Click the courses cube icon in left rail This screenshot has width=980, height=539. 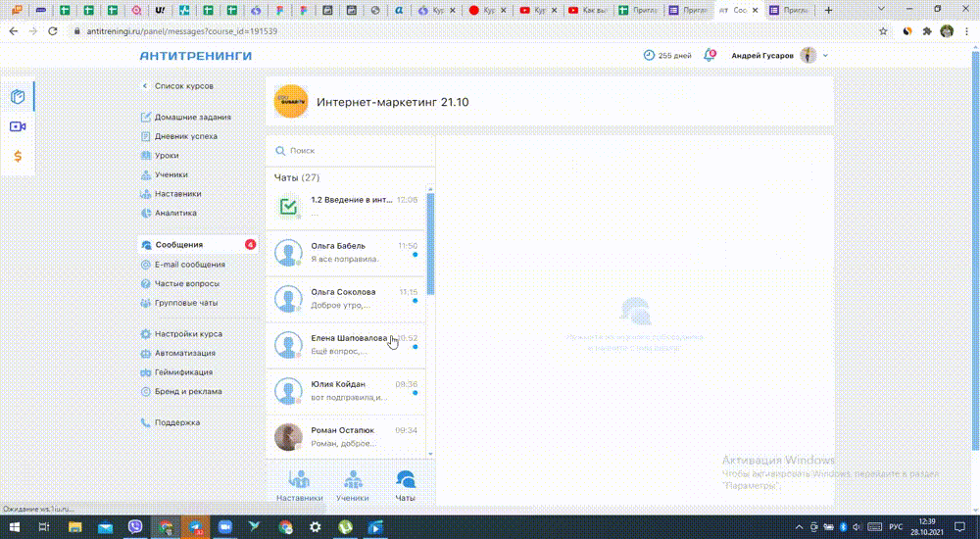click(17, 96)
